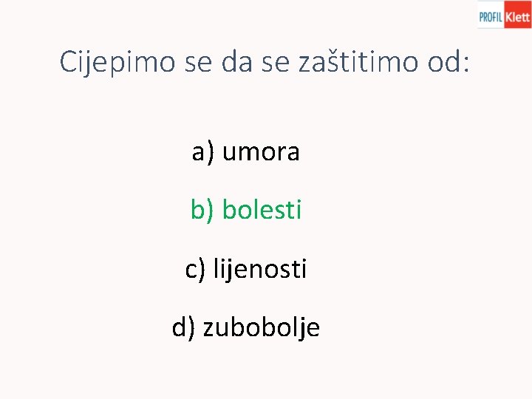Click the d) option letter

[x=183, y=328]
